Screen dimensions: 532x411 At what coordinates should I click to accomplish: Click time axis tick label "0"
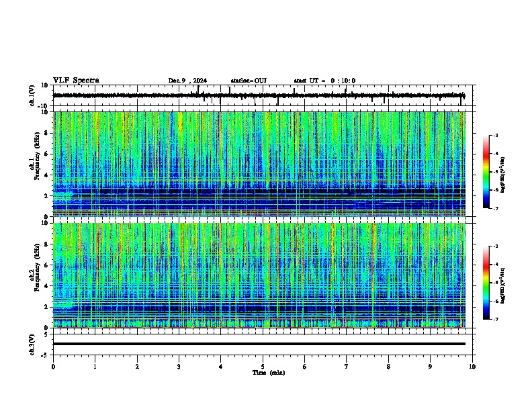coord(53,367)
